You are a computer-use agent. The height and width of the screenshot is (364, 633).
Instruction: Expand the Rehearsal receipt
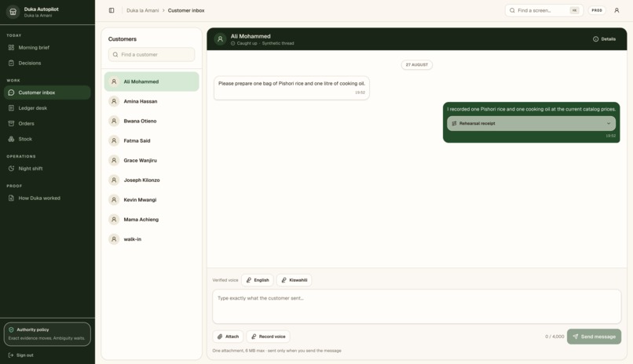531,123
